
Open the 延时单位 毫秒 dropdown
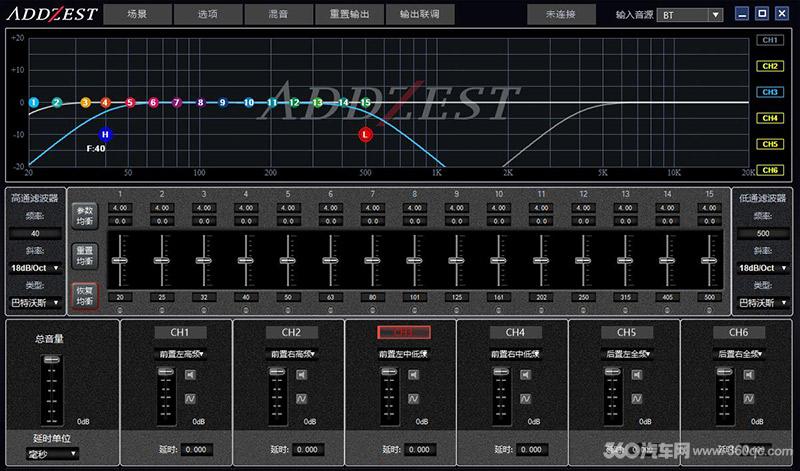click(52, 453)
